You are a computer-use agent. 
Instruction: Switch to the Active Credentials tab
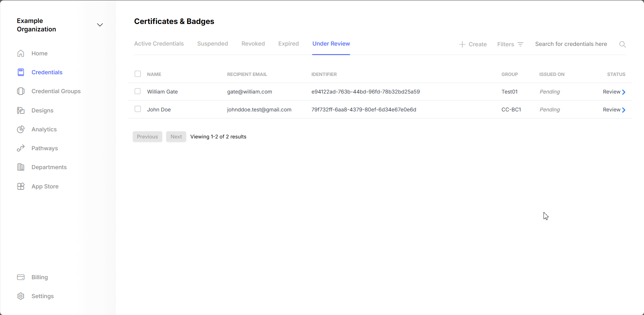tap(159, 44)
